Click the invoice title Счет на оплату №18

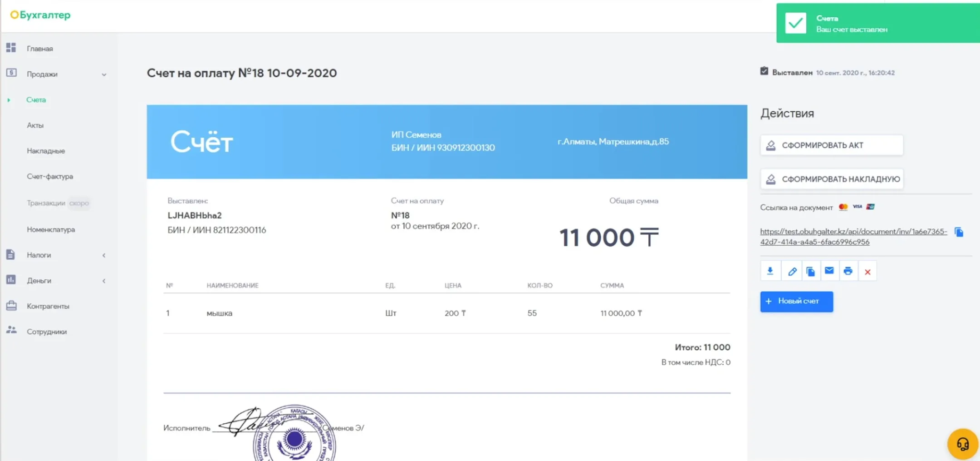242,73
